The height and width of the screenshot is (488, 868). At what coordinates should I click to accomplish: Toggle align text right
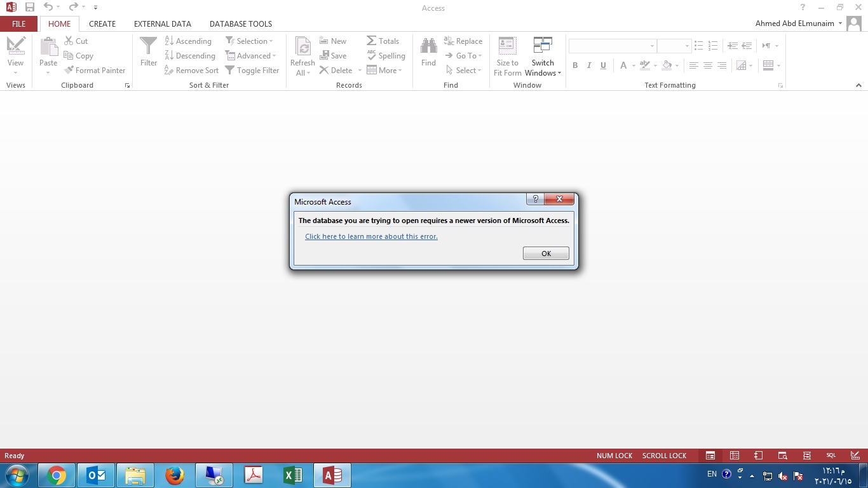click(x=721, y=65)
